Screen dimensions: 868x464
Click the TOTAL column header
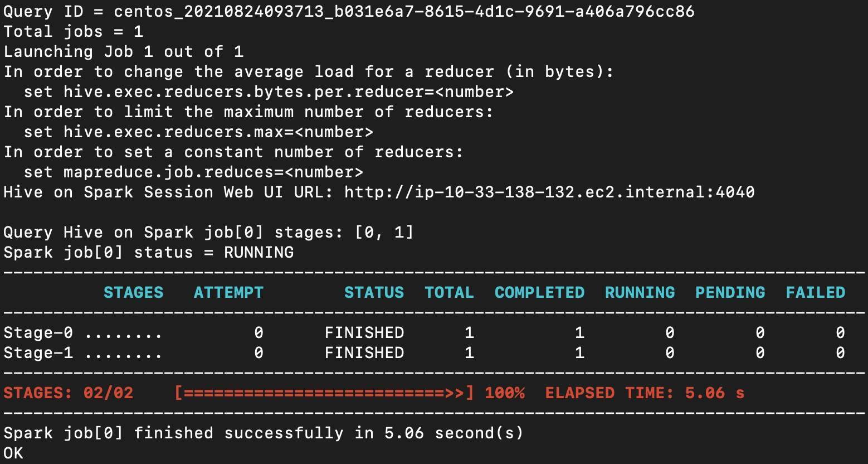coord(449,293)
